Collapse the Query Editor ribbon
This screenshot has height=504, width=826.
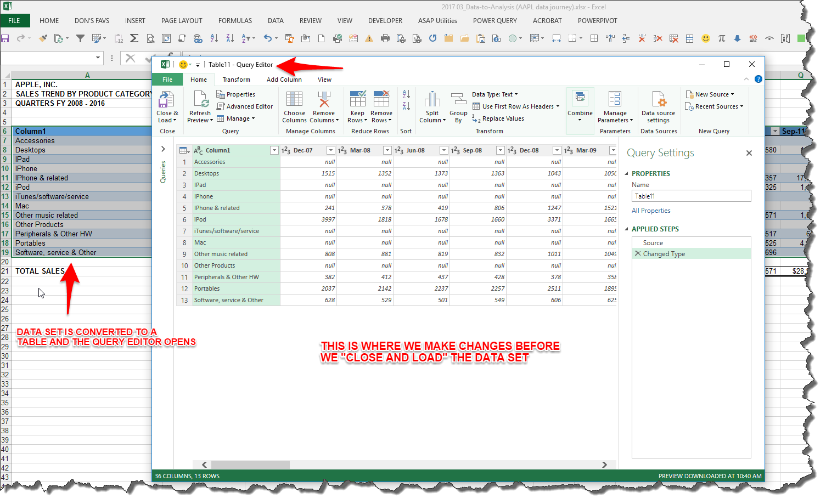pyautogui.click(x=746, y=79)
